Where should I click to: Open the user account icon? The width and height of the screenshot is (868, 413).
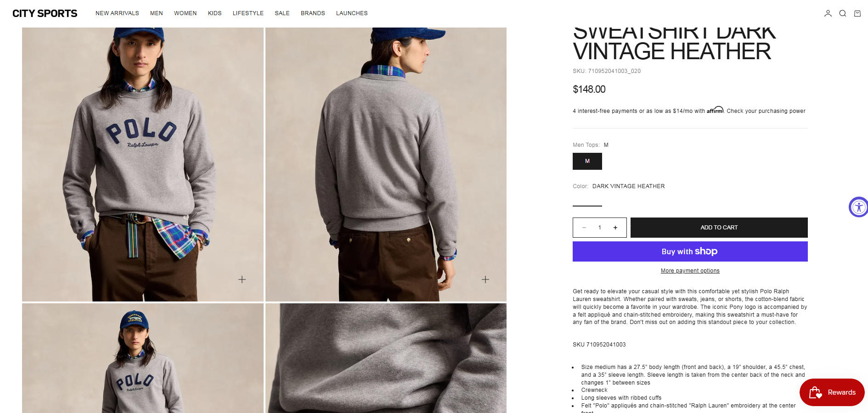(828, 13)
